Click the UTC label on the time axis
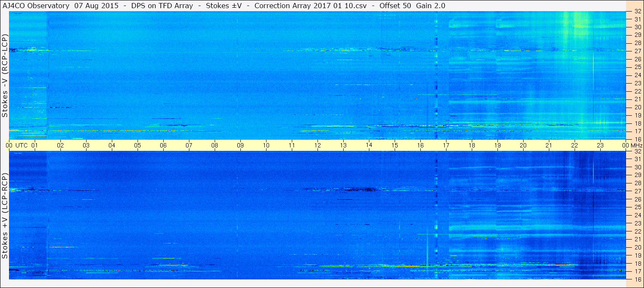Viewport: 644px width, 288px height. 21,145
